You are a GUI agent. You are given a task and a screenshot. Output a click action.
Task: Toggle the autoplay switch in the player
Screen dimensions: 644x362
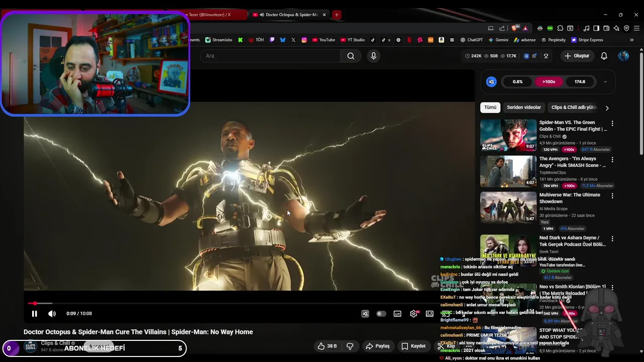[x=381, y=314]
